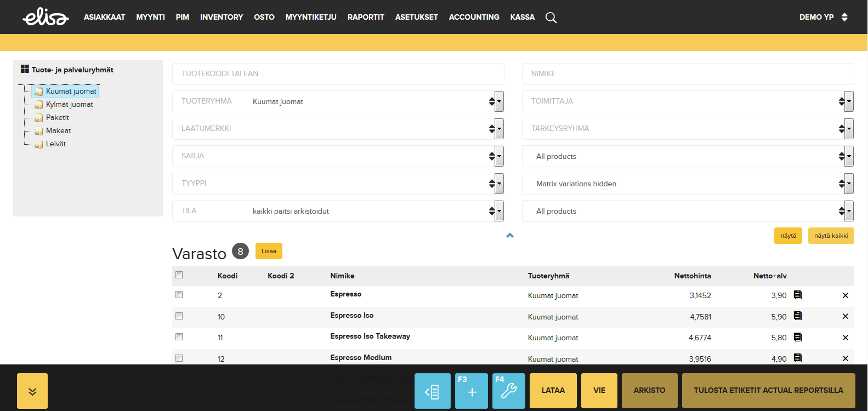Image resolution: width=868 pixels, height=411 pixels.
Task: Open the TYYPPI dropdown
Action: [338, 184]
